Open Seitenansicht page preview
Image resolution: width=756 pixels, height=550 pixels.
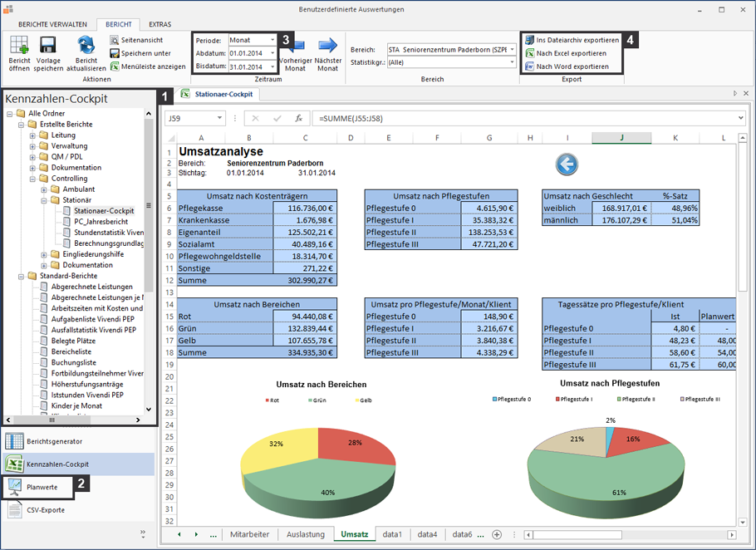pyautogui.click(x=136, y=40)
